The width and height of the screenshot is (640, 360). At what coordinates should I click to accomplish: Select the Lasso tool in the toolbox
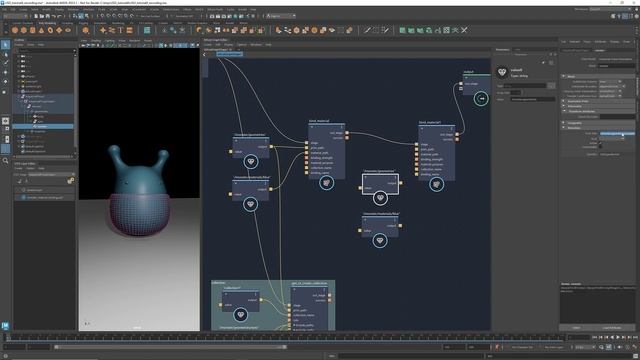click(x=5, y=54)
